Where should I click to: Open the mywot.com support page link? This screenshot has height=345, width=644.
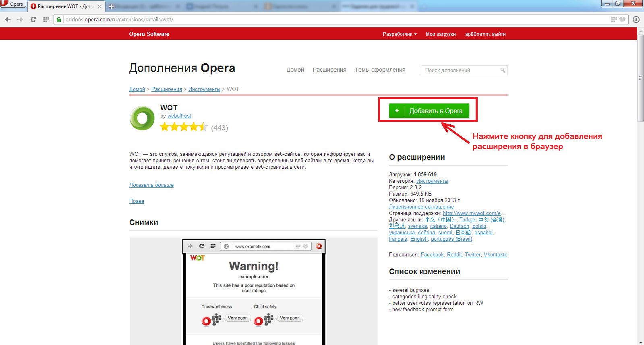[474, 213]
